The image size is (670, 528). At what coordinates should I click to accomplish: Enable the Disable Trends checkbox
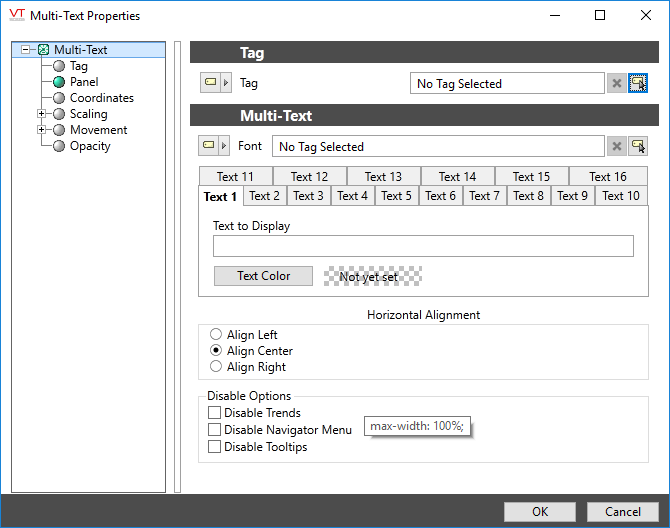214,413
